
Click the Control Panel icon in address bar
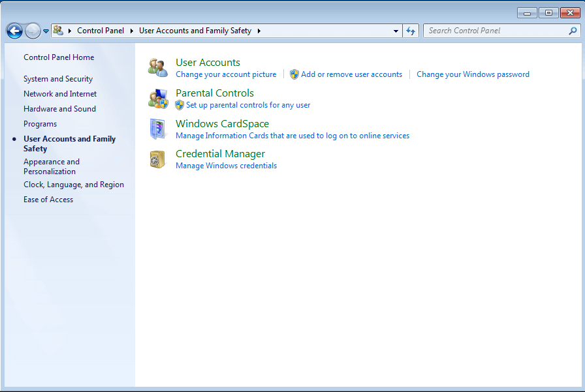click(x=59, y=31)
